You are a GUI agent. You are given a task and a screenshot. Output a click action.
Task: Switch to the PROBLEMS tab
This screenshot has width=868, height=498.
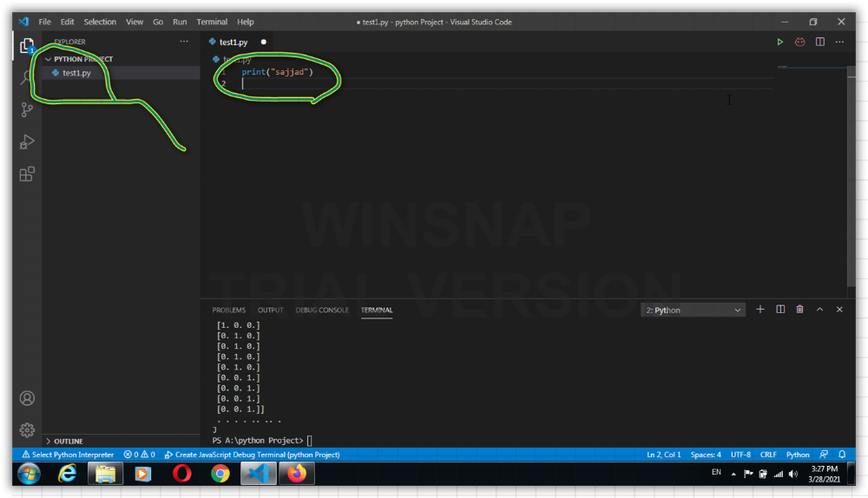tap(228, 310)
